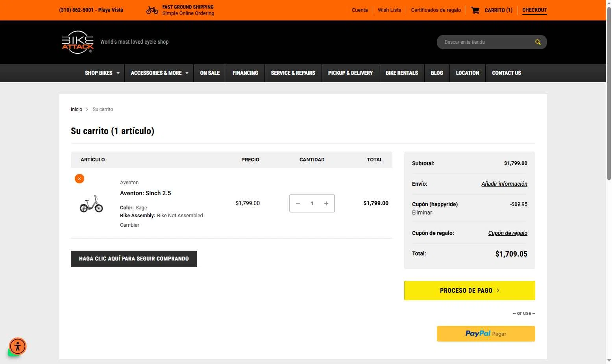Open the Location menu item

tap(468, 73)
